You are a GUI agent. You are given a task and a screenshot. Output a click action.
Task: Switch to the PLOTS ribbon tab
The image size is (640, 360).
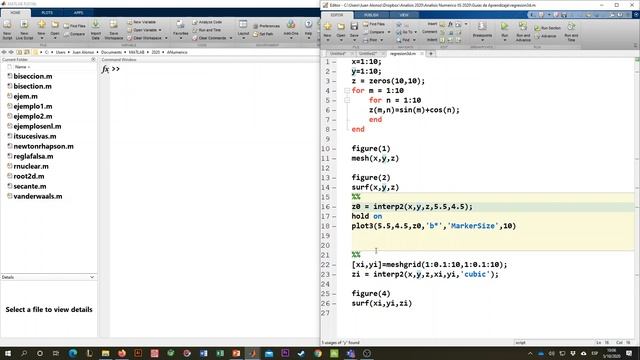coord(47,13)
